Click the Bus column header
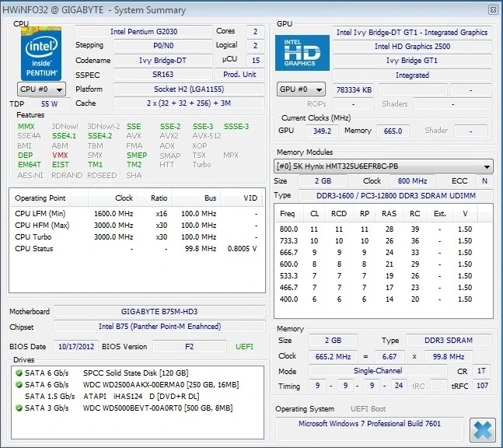Viewport: 503px width, 448px height. 196,198
